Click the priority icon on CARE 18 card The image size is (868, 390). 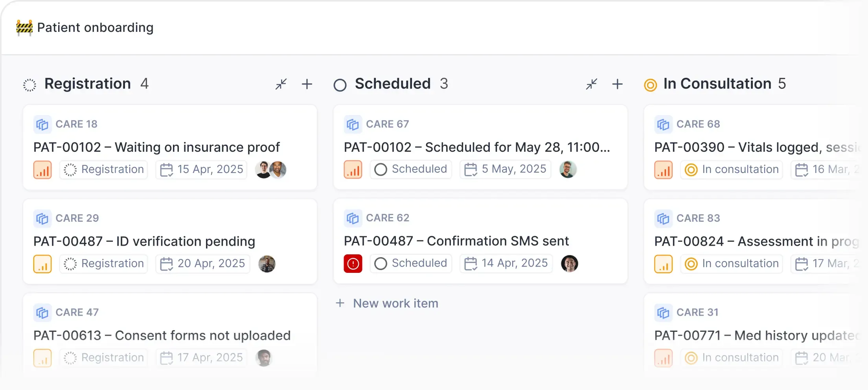click(42, 169)
